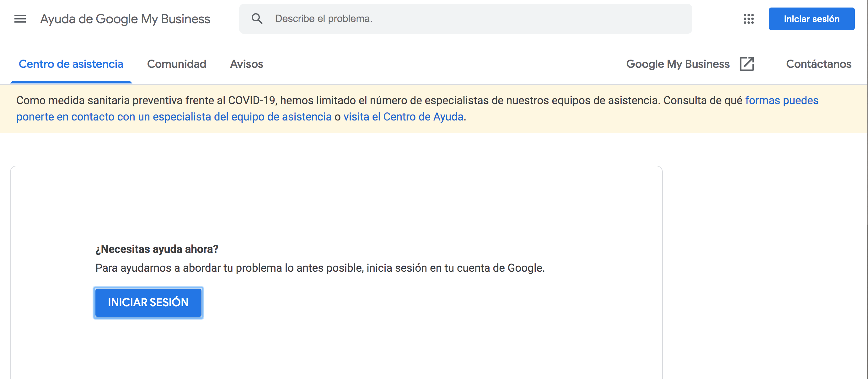This screenshot has width=868, height=379.
Task: Switch to the Comunidad tab
Action: click(177, 64)
